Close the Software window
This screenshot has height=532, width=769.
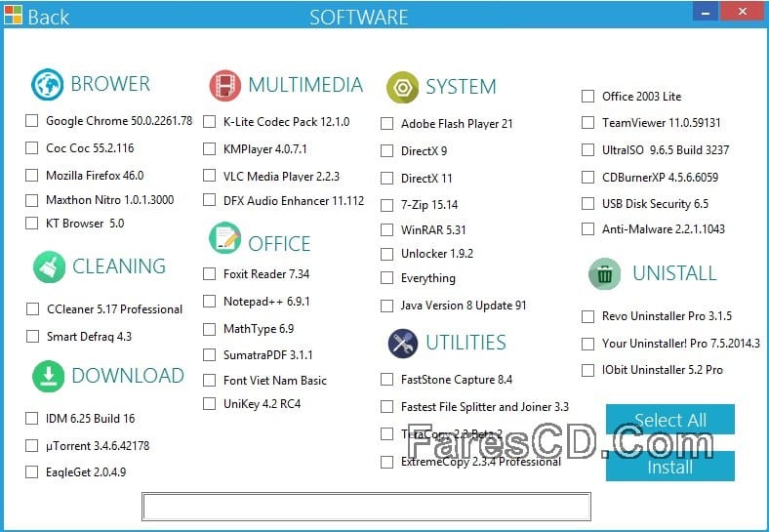point(742,12)
